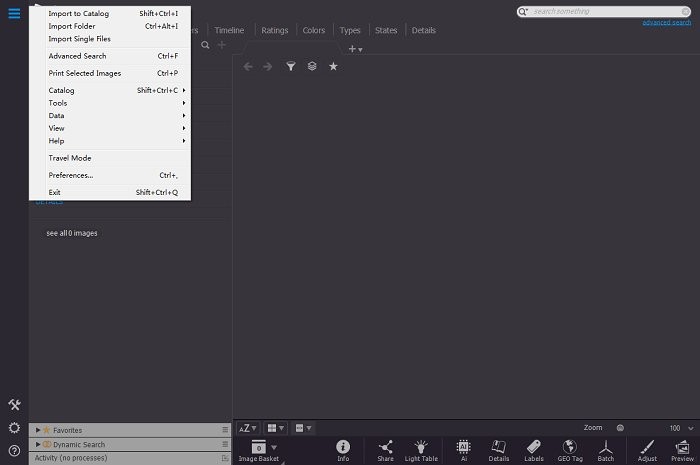This screenshot has width=700, height=465.
Task: Click the magnifier search icon beside the tabs
Action: point(205,45)
